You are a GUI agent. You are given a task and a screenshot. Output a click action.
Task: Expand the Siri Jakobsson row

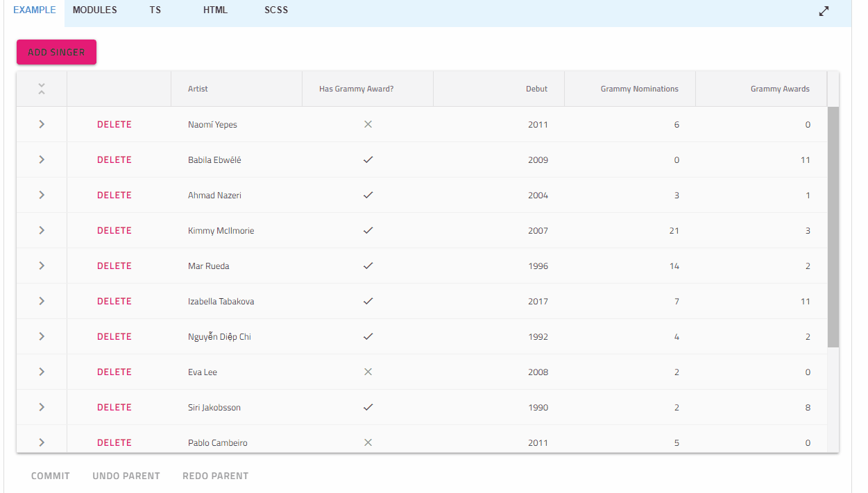coord(41,407)
